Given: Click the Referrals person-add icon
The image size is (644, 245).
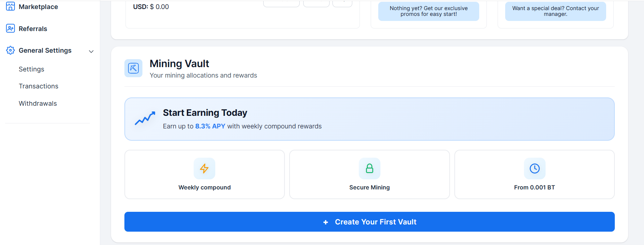Looking at the screenshot, I should [10, 28].
